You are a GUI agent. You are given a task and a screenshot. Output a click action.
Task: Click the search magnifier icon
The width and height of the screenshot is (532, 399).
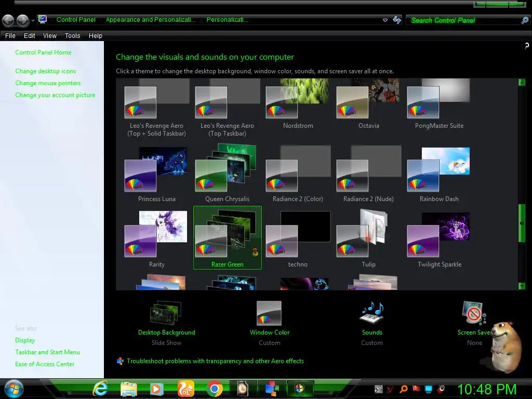coord(525,20)
